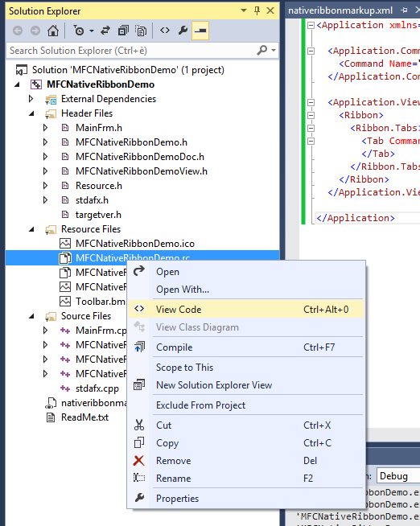Choose New Solution Explorer View entry
420x526 pixels.
click(246, 385)
